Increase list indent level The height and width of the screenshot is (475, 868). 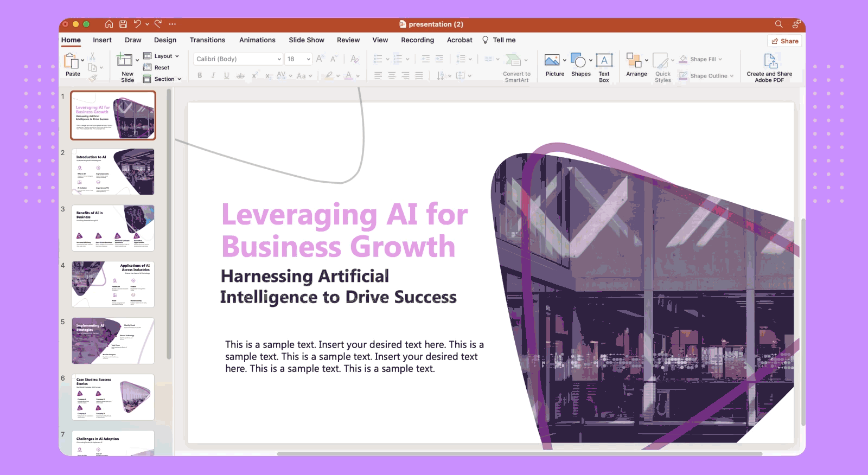click(x=439, y=59)
